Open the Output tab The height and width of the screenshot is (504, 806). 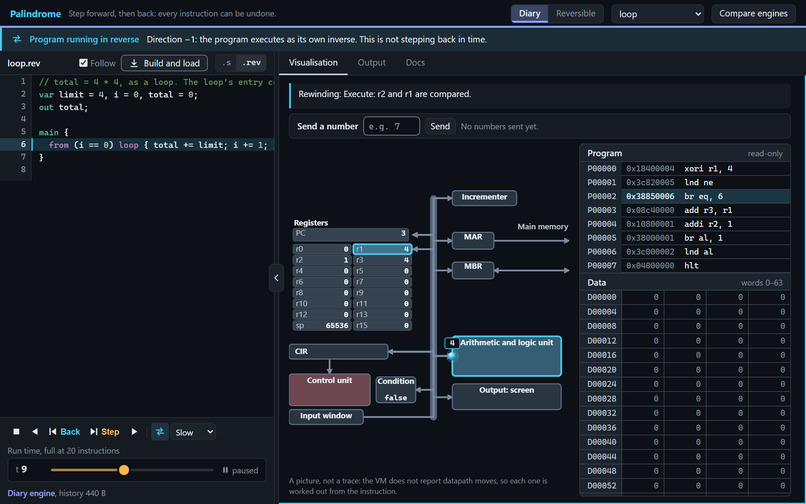[372, 63]
